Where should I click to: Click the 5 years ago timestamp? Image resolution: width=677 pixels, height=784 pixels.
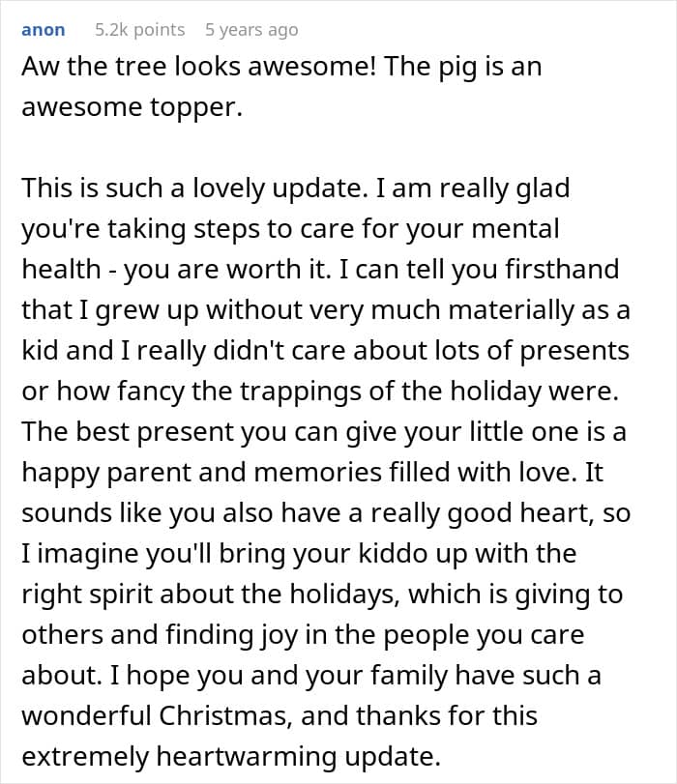click(251, 30)
